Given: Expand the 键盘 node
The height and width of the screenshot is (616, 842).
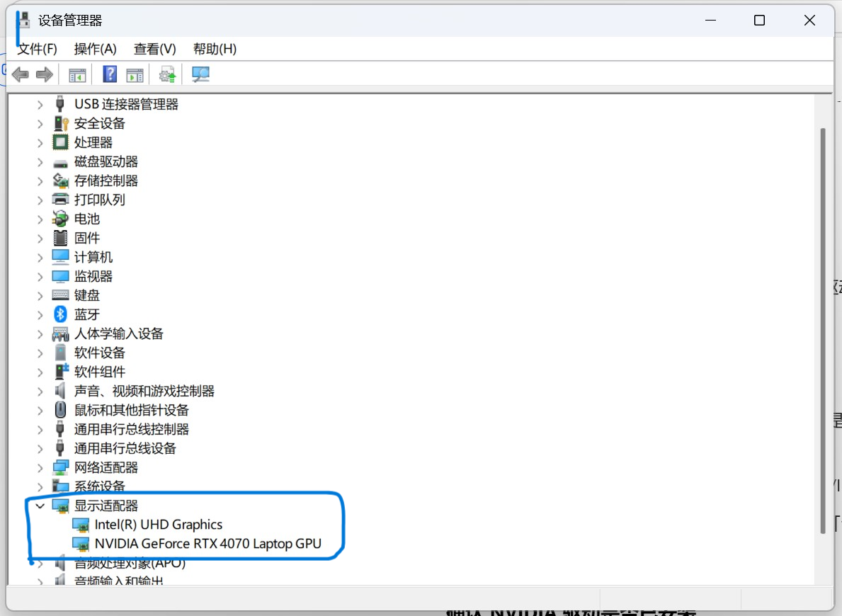Looking at the screenshot, I should [40, 296].
